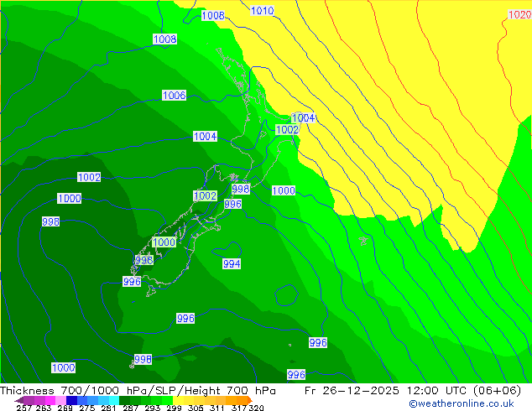
Task: Click the 281 legend value
Action: coord(108,408)
